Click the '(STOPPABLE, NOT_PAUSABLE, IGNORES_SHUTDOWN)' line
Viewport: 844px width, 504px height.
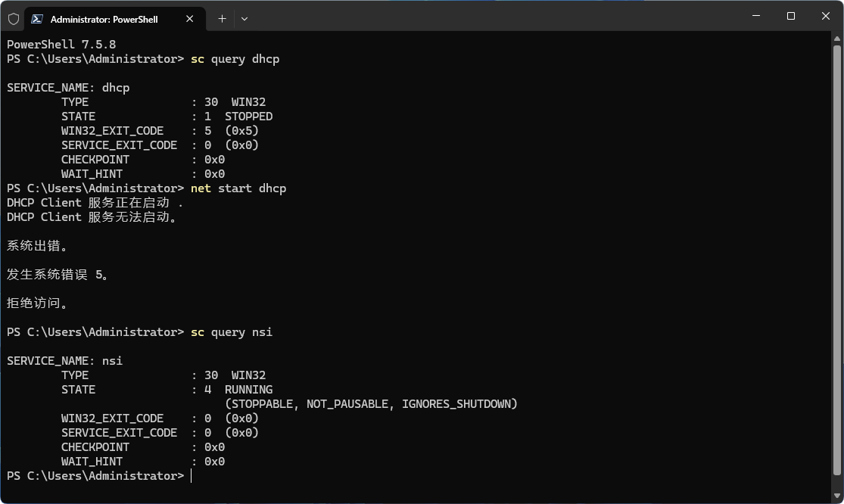click(x=372, y=404)
